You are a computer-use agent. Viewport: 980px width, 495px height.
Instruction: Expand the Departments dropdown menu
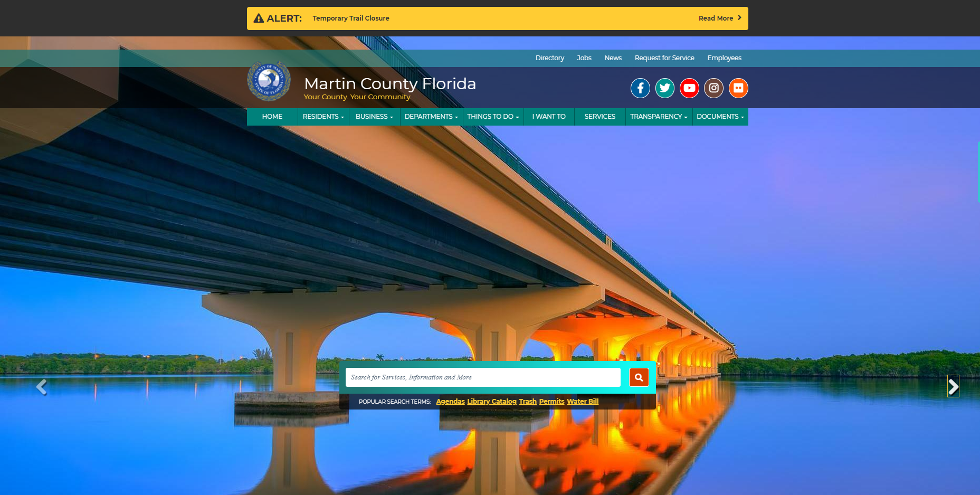click(x=431, y=117)
